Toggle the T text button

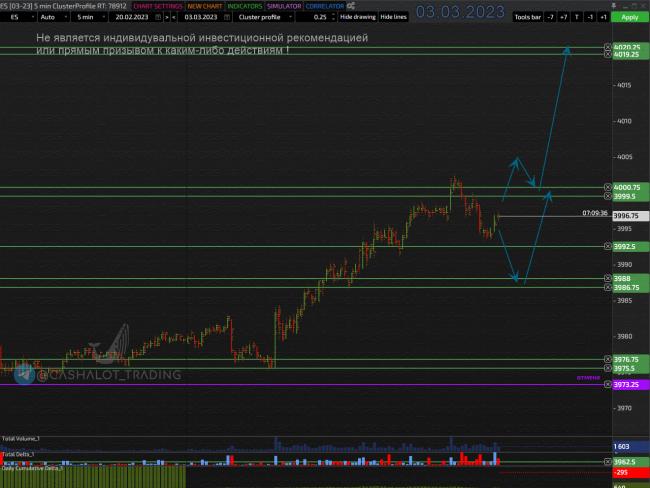tap(577, 17)
